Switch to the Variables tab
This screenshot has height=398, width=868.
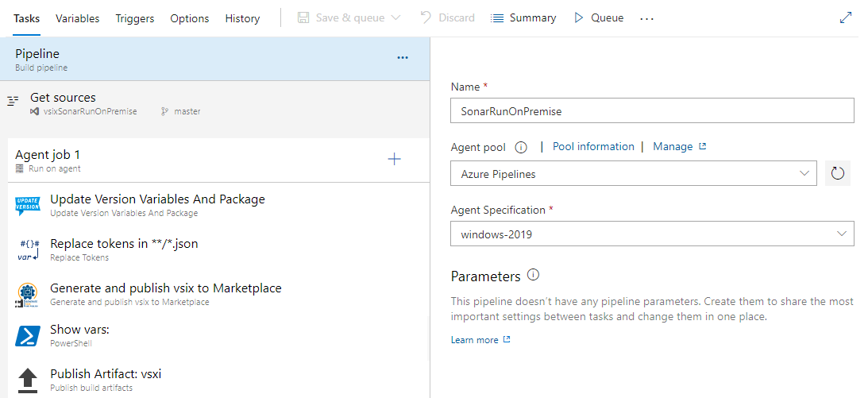coord(78,18)
